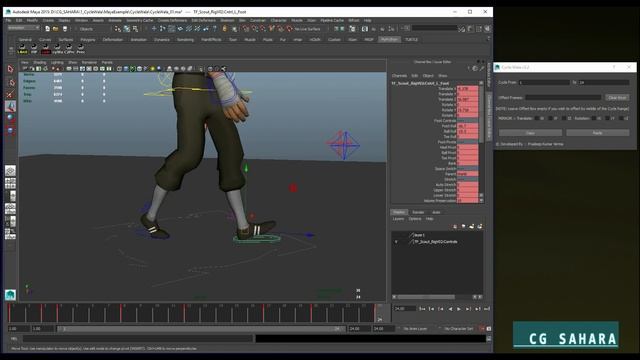Click the Open scene folder icon

pos(56,29)
